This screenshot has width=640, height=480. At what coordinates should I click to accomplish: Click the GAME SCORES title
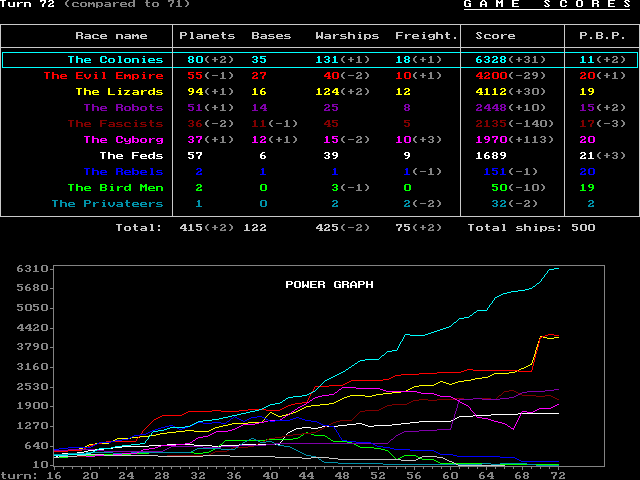click(x=547, y=4)
